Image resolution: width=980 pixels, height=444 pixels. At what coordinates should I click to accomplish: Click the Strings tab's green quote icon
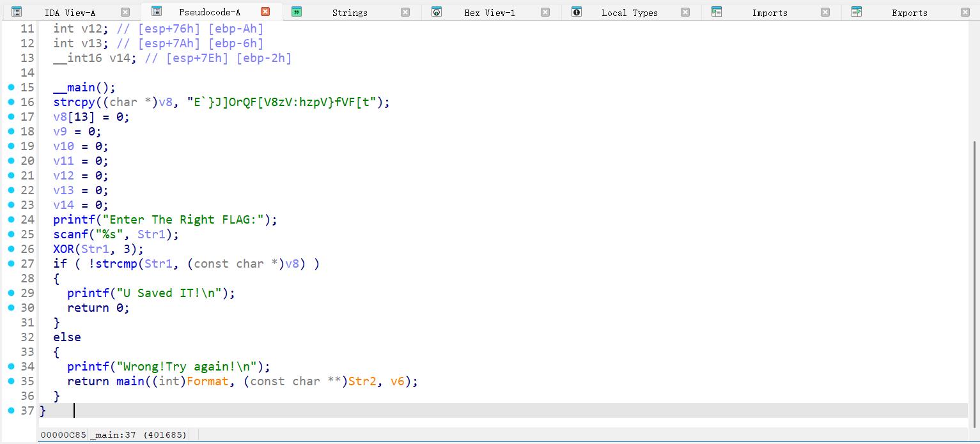pos(297,12)
